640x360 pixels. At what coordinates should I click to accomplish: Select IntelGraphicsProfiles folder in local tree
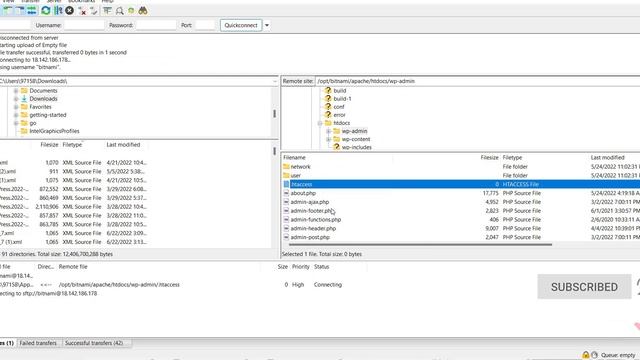tap(54, 131)
